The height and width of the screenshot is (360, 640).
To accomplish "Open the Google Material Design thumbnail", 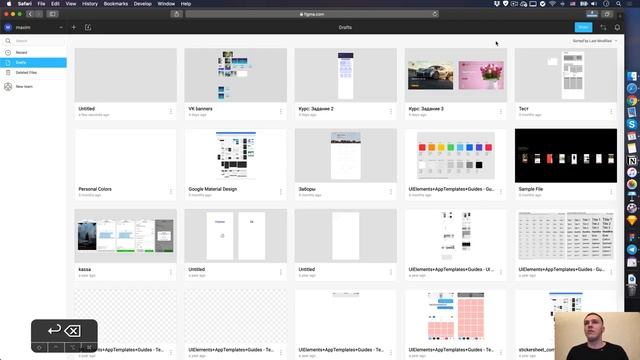I will click(236, 156).
